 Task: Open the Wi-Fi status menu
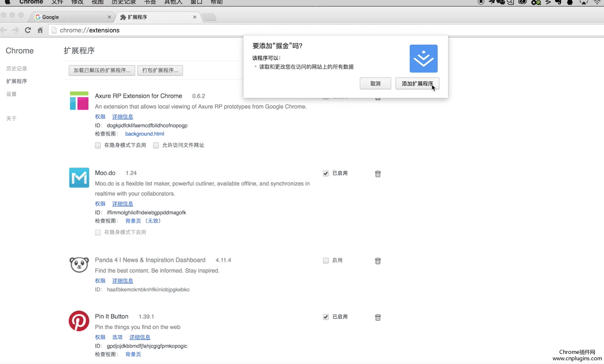tap(597, 2)
